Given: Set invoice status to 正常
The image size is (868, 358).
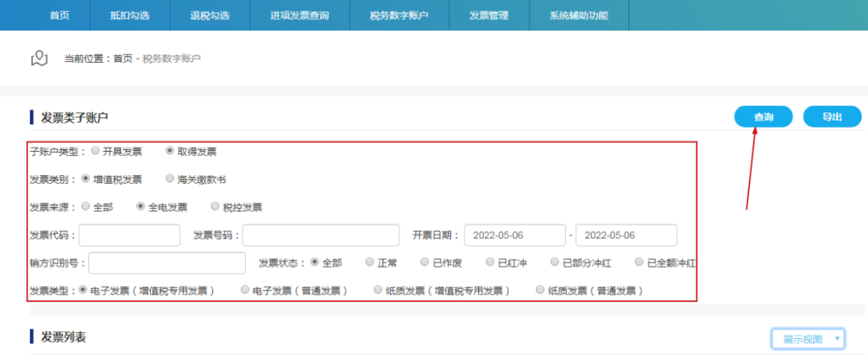Looking at the screenshot, I should click(x=370, y=262).
